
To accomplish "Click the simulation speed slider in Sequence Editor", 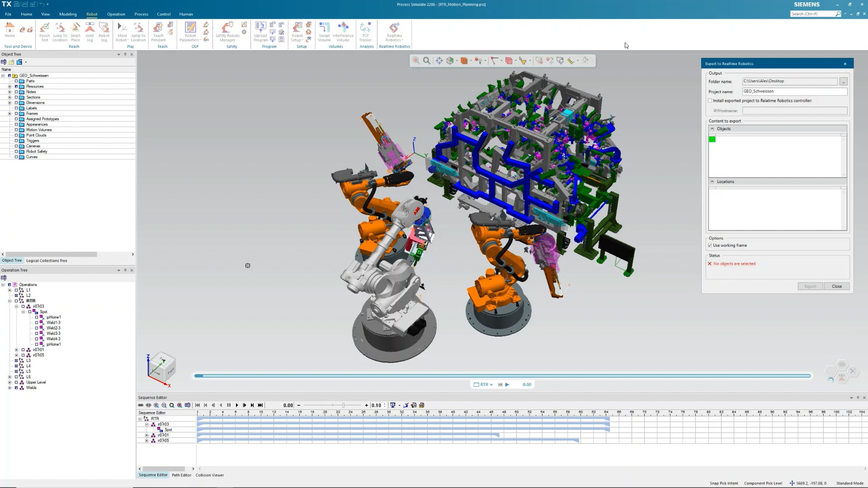I will (343, 405).
